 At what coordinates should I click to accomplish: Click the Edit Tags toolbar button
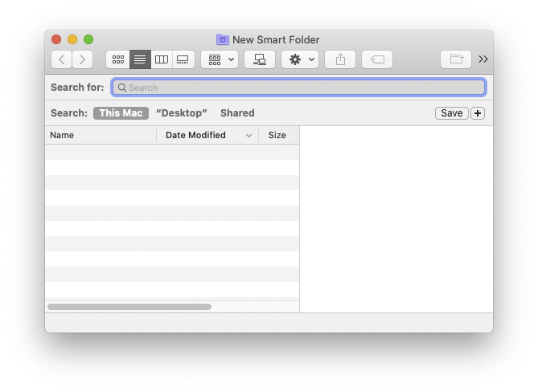(377, 59)
